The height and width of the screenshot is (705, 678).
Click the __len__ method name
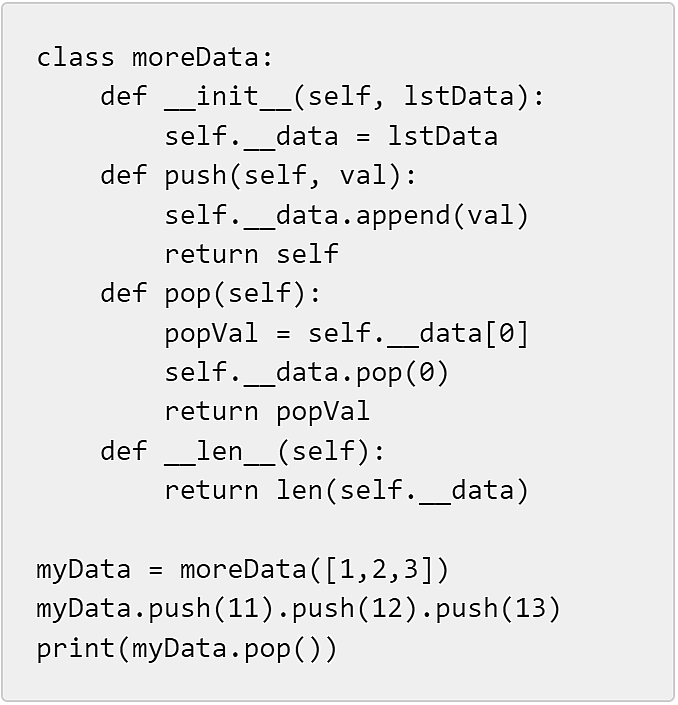(x=220, y=451)
